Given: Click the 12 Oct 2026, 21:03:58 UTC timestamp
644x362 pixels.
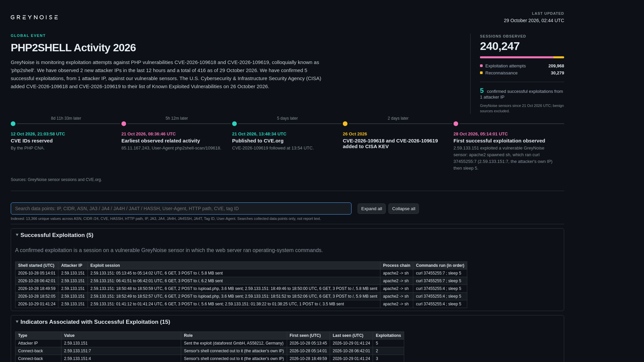Looking at the screenshot, I should point(38,134).
